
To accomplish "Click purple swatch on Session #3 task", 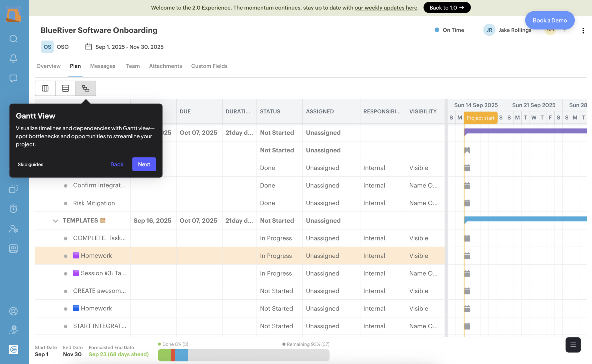I will click(76, 273).
